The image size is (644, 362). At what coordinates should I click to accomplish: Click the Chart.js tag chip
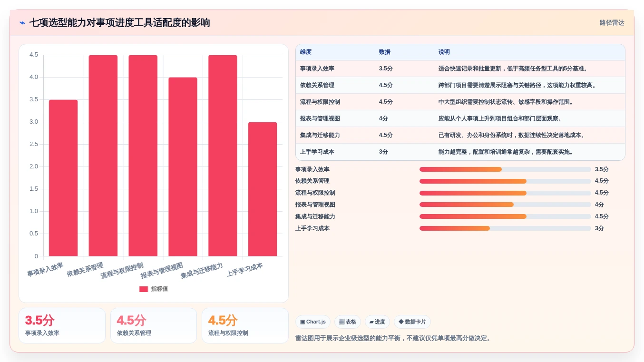pos(313,322)
